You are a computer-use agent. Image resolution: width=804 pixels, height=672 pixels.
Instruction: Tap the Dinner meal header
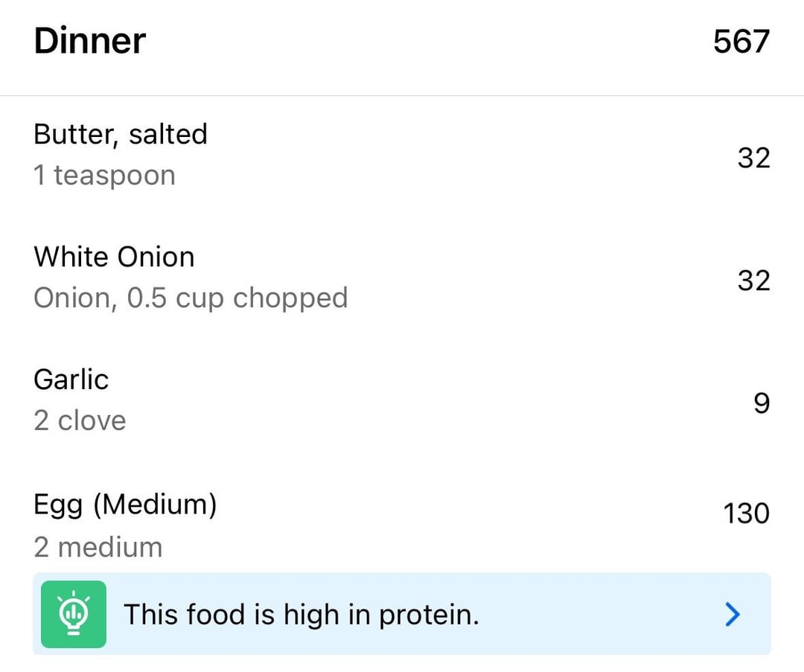pyautogui.click(x=90, y=41)
